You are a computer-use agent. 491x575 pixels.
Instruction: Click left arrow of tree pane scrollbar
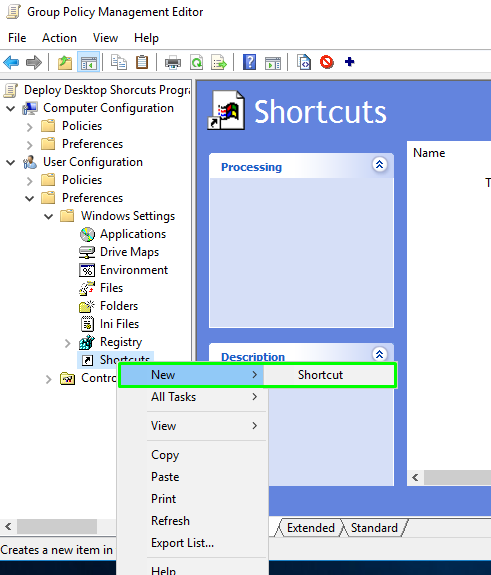point(8,527)
